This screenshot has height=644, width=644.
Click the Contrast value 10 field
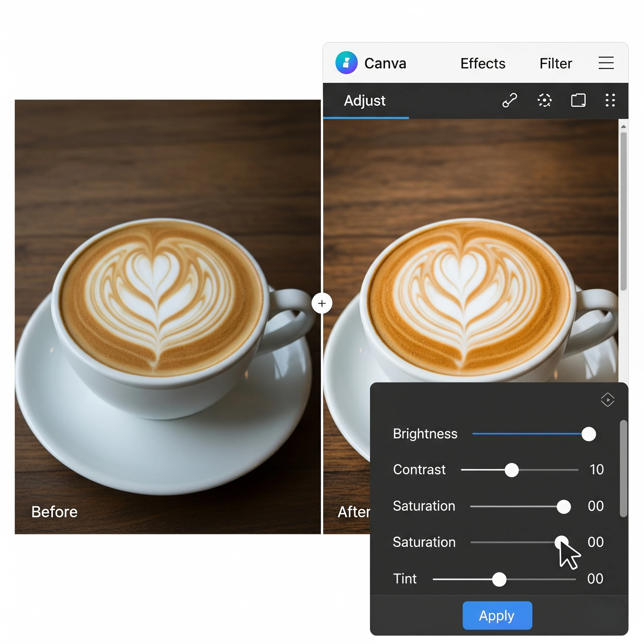[596, 470]
